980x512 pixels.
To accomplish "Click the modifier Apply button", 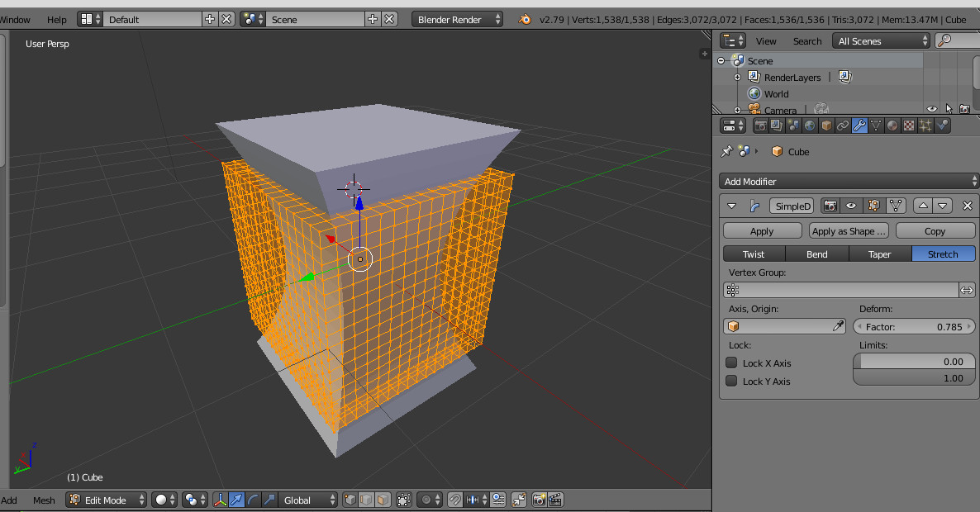I will (762, 230).
